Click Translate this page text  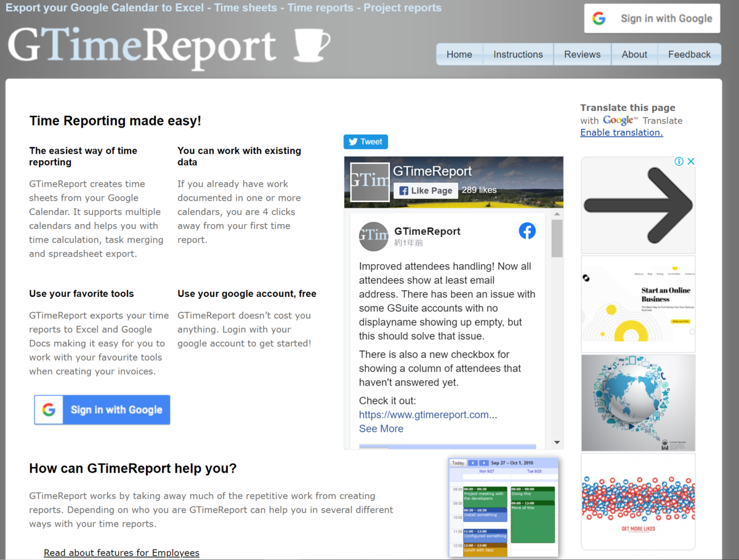628,108
